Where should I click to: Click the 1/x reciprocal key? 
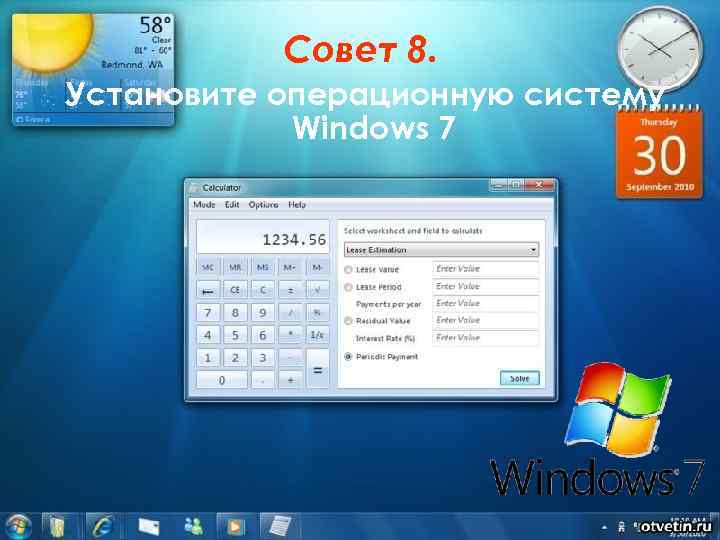(317, 335)
